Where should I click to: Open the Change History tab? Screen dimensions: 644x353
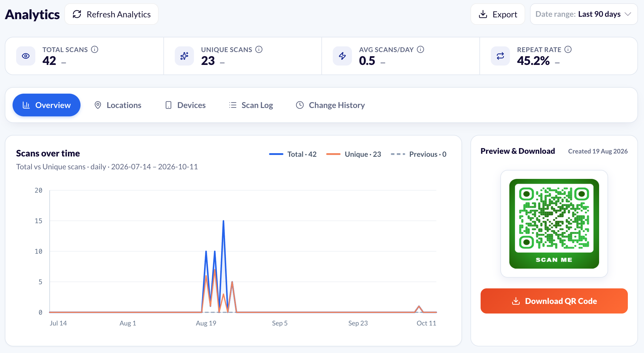(x=330, y=105)
